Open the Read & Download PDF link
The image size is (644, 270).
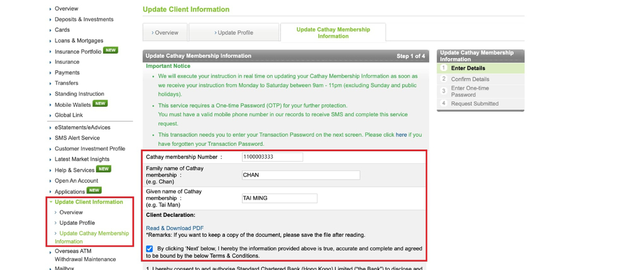click(174, 228)
